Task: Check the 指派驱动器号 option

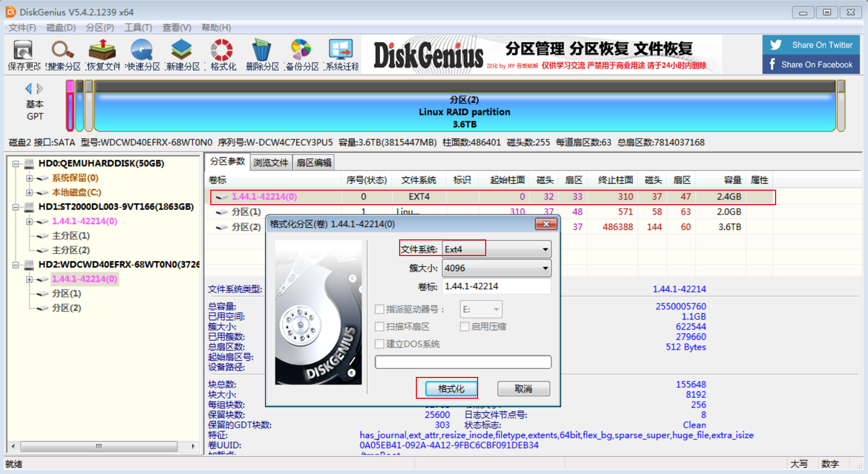Action: (379, 309)
